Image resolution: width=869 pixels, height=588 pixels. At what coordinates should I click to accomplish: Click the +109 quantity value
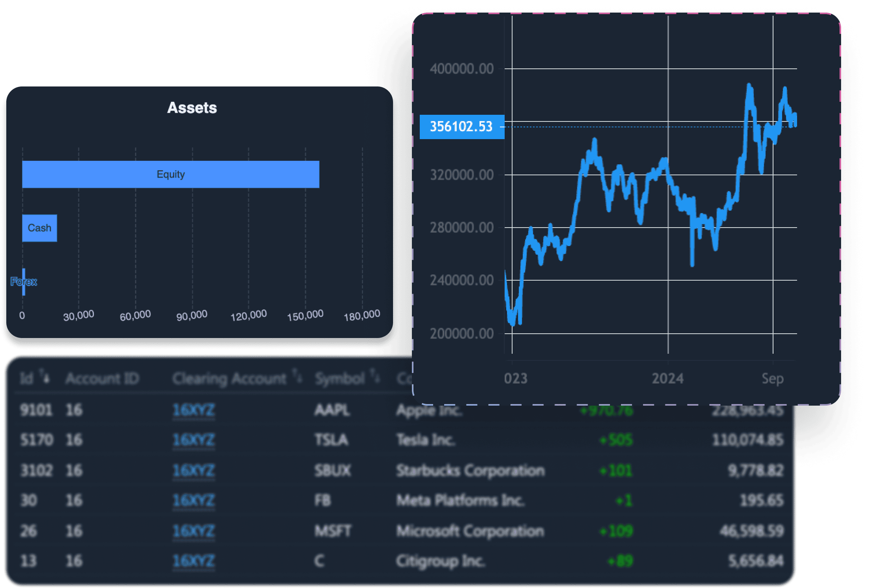coord(616,531)
